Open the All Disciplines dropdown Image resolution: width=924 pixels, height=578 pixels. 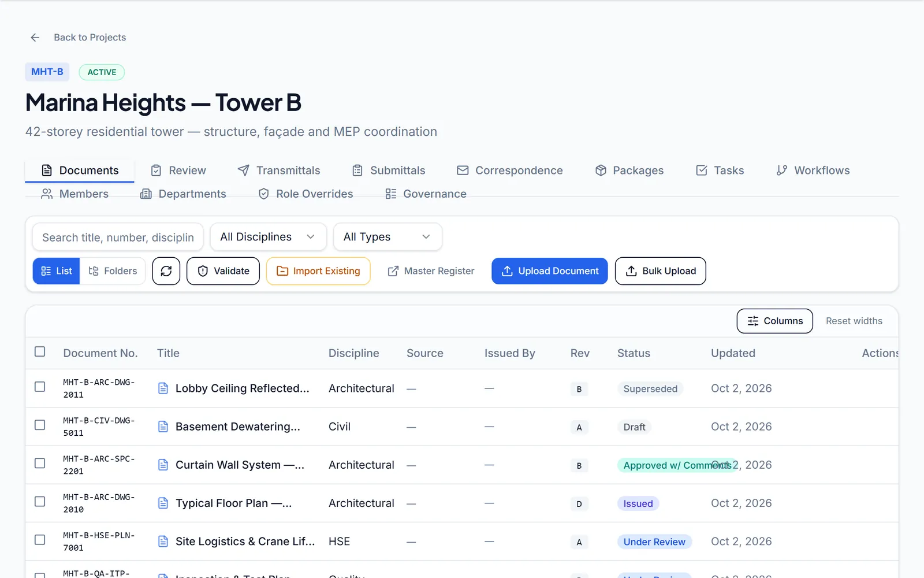[x=268, y=237]
